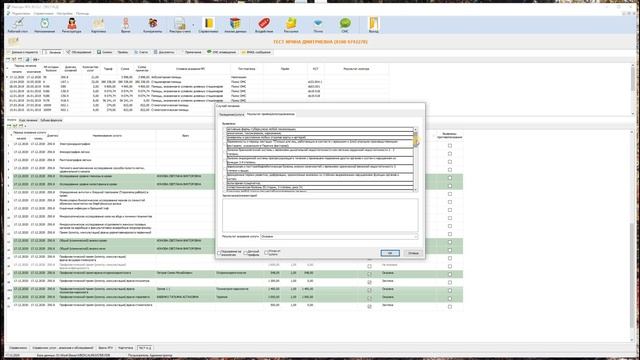Toggle противопоказания checkbox for Флюорография лёгких row
The width and height of the screenshot is (640, 360).
450,153
